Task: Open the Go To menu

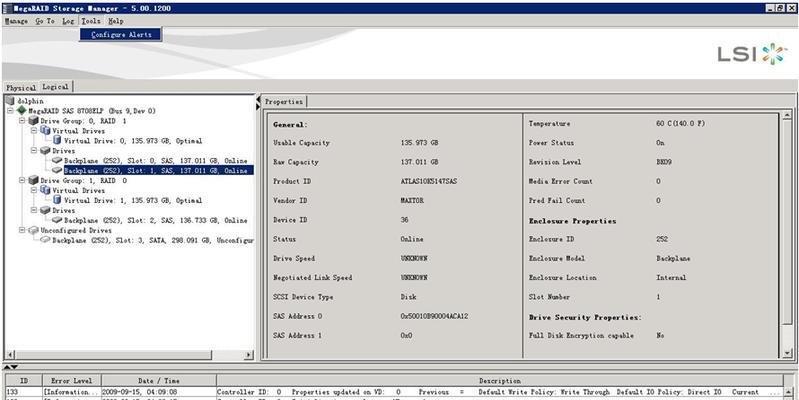Action: tap(45, 21)
